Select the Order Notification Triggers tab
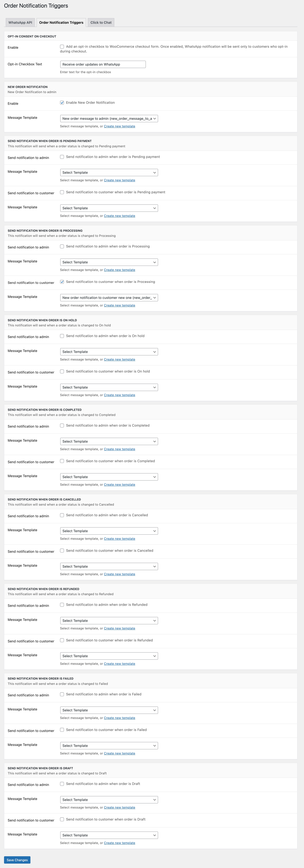 click(61, 23)
